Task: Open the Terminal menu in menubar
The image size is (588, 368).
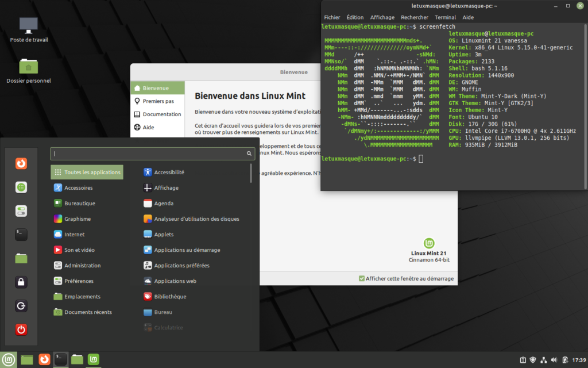Action: click(445, 17)
